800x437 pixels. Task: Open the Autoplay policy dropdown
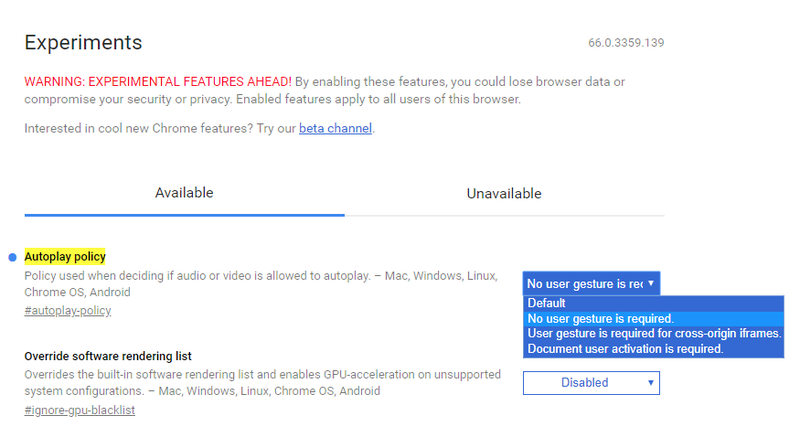click(x=591, y=284)
